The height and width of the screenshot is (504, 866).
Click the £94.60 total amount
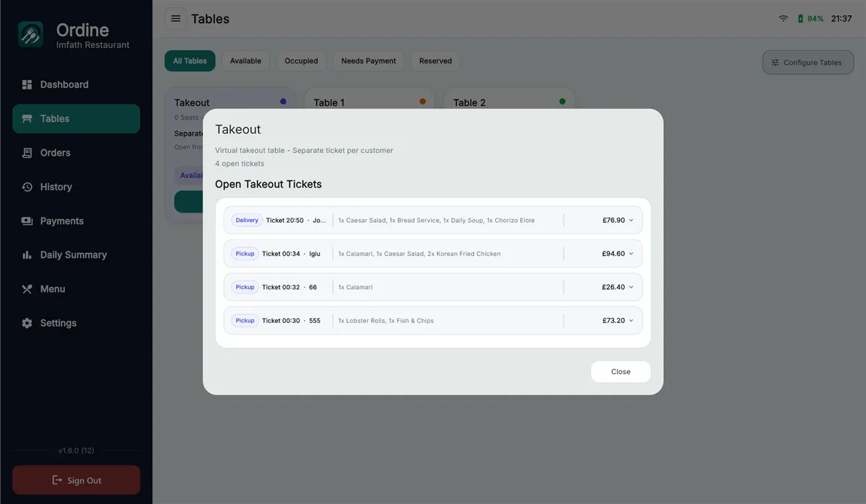click(613, 254)
